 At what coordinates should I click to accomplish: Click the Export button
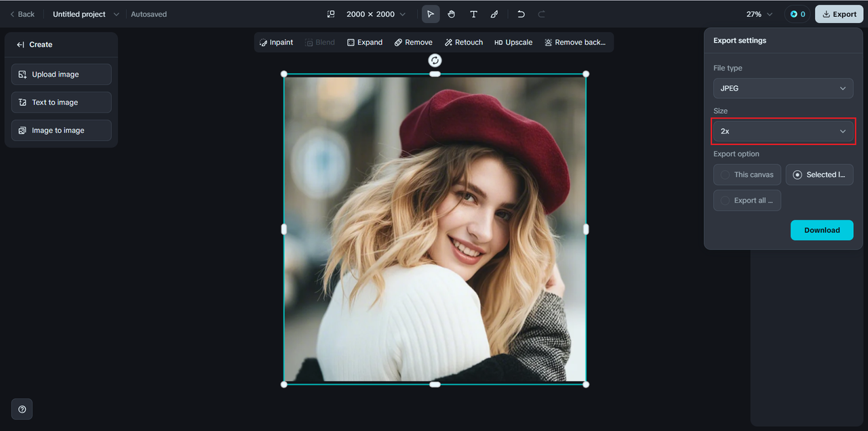coord(839,14)
